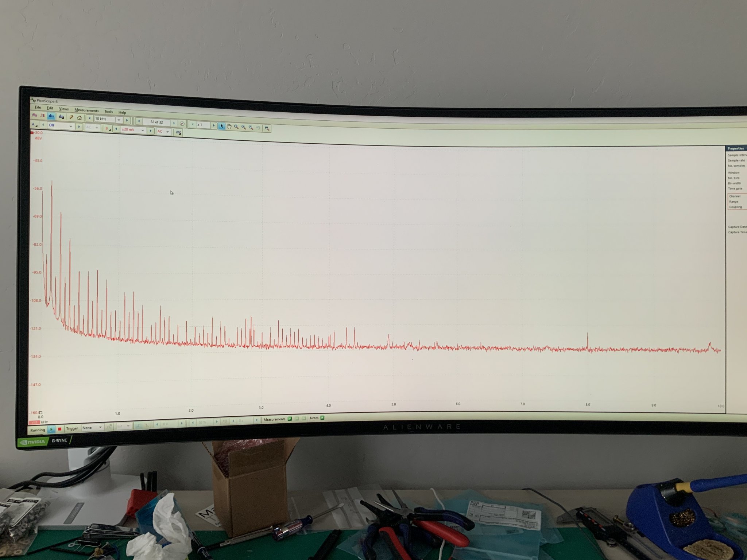Open the Help menu
This screenshot has height=560, width=747.
(x=122, y=112)
